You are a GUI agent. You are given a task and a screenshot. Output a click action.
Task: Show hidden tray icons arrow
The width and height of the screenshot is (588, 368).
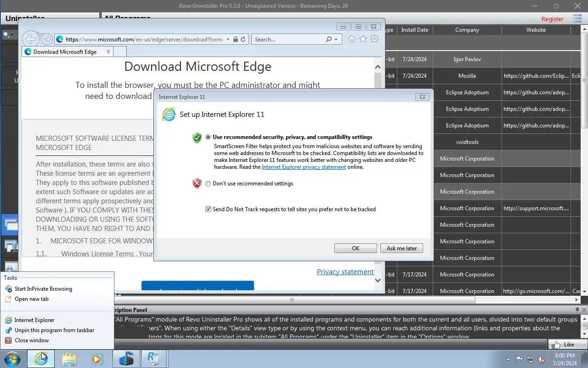[x=508, y=359]
